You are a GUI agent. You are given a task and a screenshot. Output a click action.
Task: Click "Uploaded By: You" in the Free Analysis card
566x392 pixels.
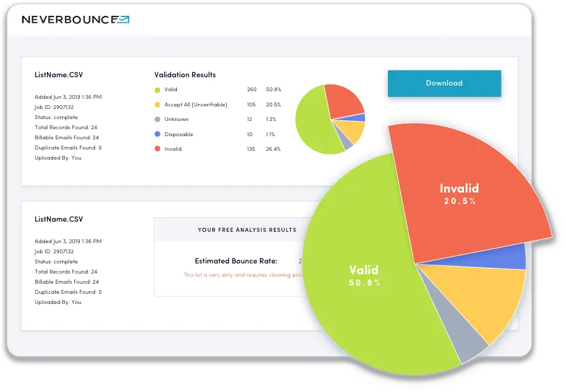coord(58,302)
